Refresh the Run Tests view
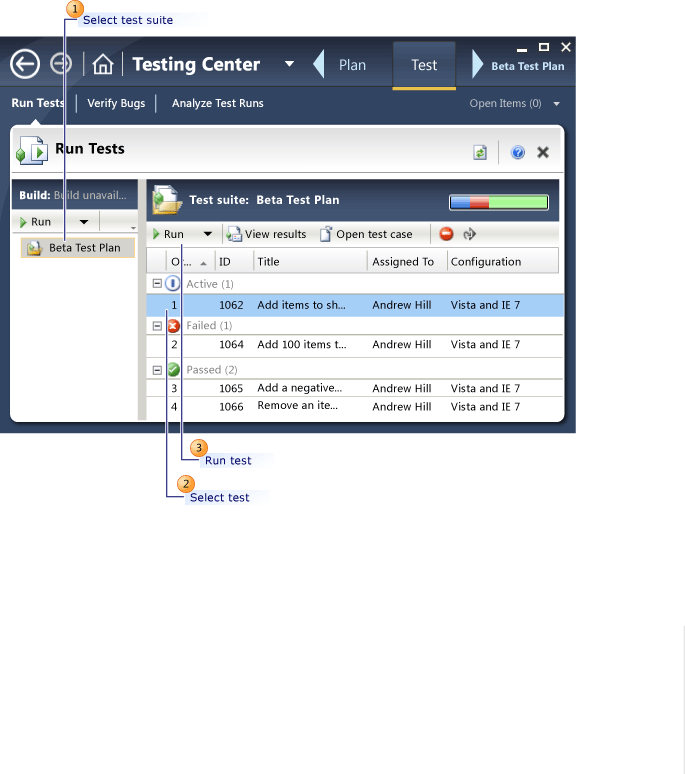The width and height of the screenshot is (685, 774). (x=480, y=153)
